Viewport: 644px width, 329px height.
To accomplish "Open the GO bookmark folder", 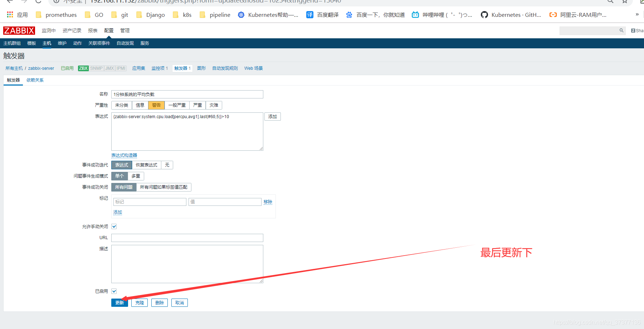I will point(94,15).
